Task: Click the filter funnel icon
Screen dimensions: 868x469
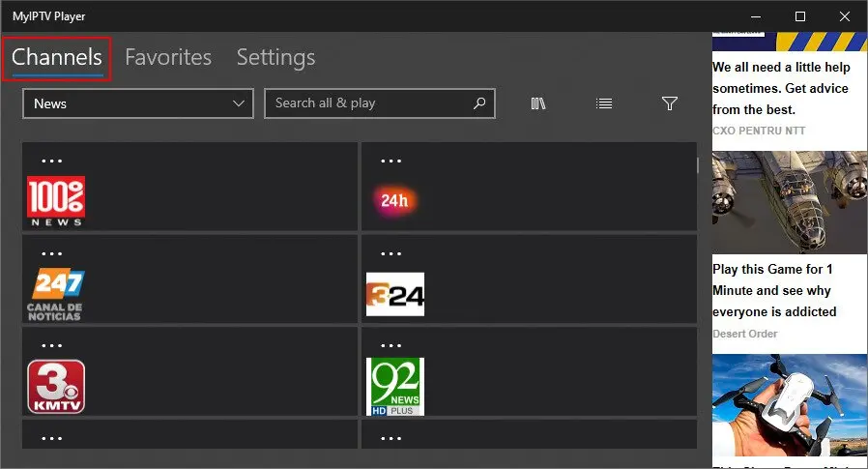Action: (x=669, y=103)
